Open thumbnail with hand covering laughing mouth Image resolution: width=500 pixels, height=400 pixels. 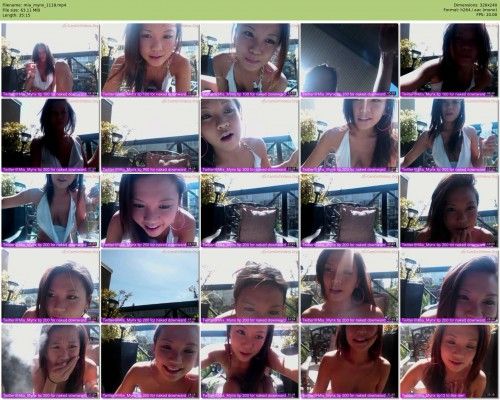pos(50,361)
